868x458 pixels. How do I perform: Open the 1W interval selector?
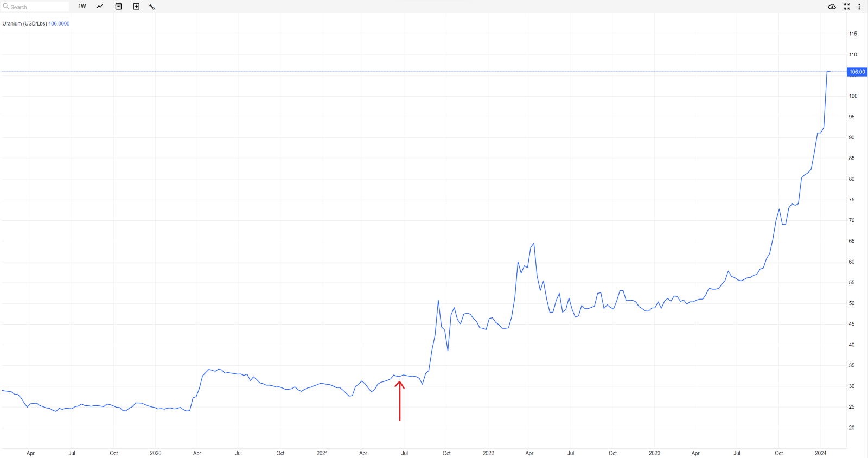point(82,7)
